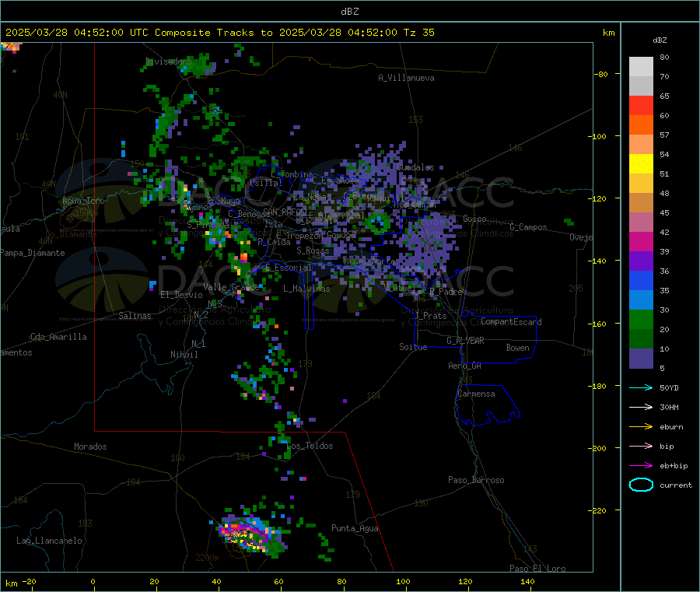Image resolution: width=700 pixels, height=592 pixels.
Task: Click the white 30HM track arrow in legend
Action: coord(641,407)
